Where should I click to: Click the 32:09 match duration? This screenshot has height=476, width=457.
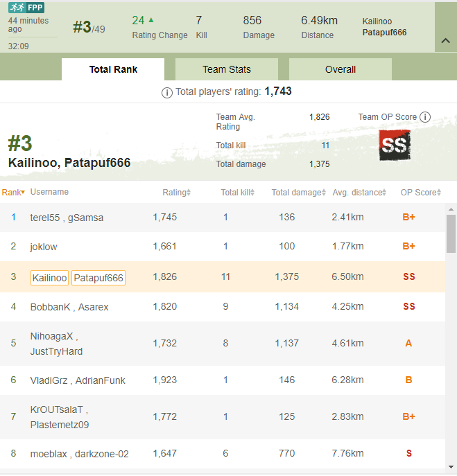click(x=18, y=46)
